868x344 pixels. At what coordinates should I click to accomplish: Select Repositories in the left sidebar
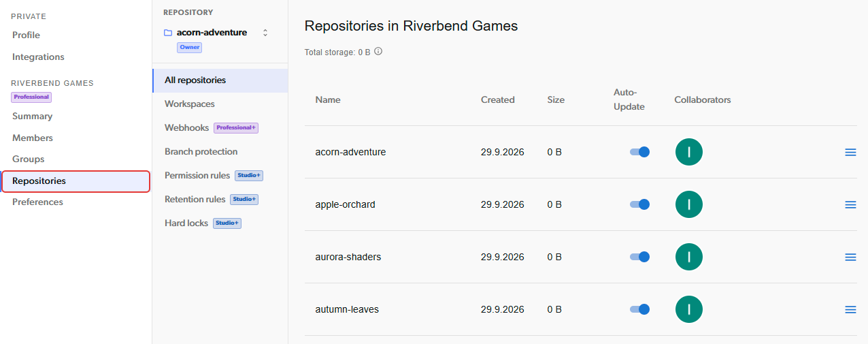pos(76,181)
